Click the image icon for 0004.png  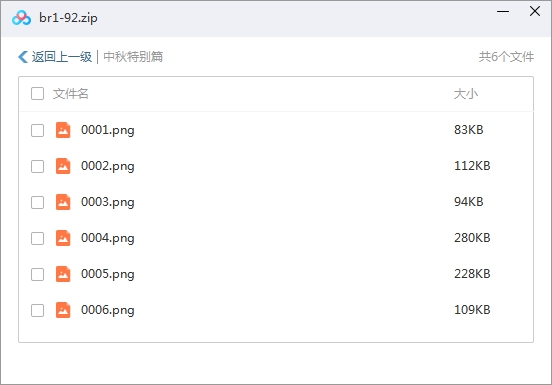(63, 238)
